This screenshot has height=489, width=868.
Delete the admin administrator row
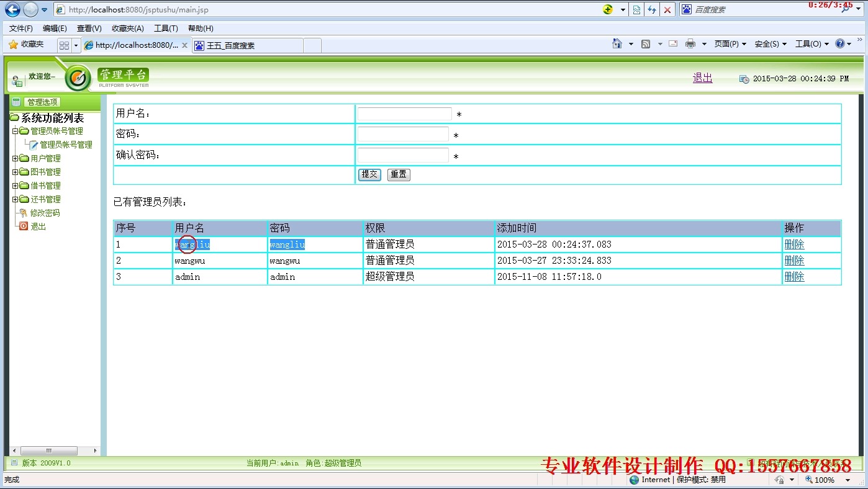click(794, 277)
